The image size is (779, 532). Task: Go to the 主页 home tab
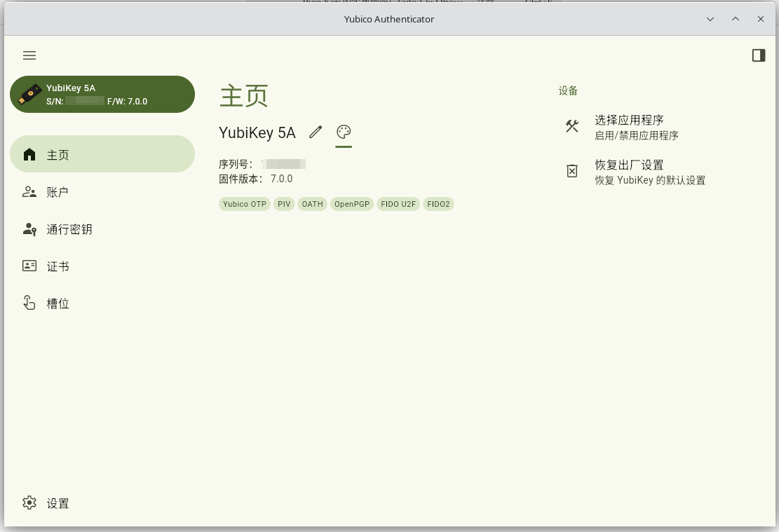(x=102, y=154)
